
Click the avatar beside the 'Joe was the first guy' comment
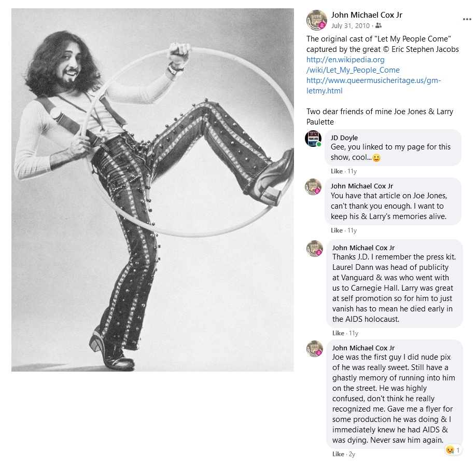pyautogui.click(x=315, y=349)
